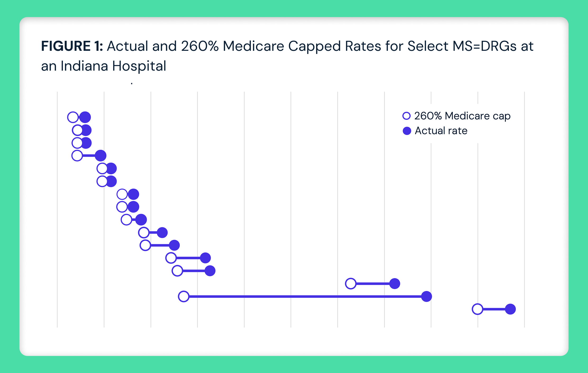Image resolution: width=588 pixels, height=373 pixels.
Task: Select the topmost hollow Medicare-cap dot
Action: (x=73, y=117)
